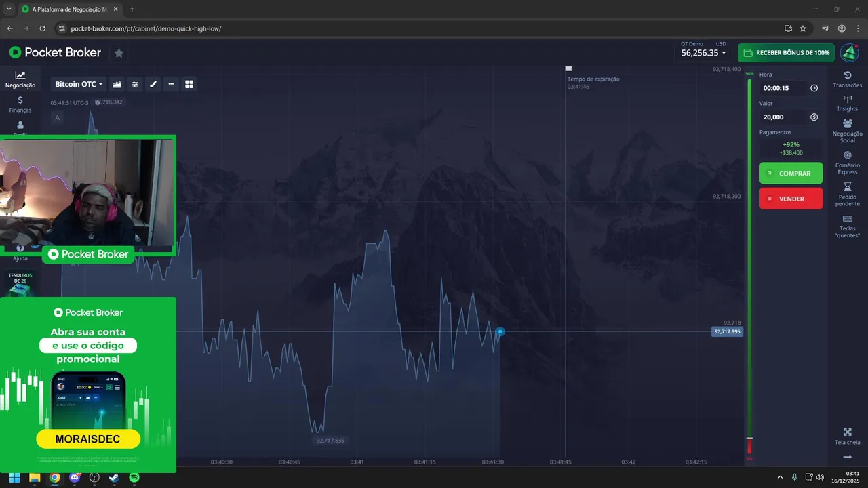Screen dimensions: 868x488
Task: Click the Pocket Broker logo
Action: point(55,52)
